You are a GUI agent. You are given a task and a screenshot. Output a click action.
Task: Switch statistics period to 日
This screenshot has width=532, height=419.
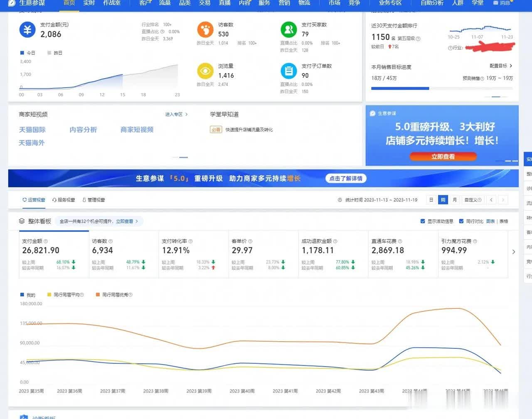431,200
